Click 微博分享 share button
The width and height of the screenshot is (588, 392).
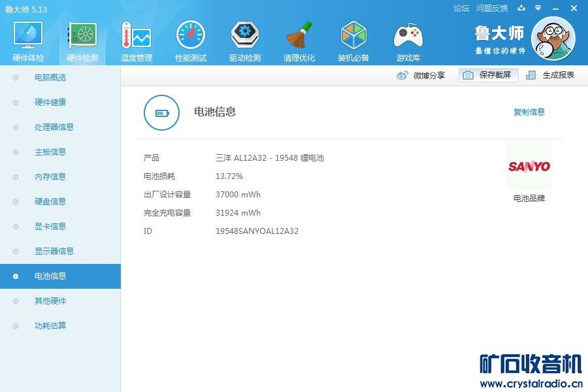420,75
